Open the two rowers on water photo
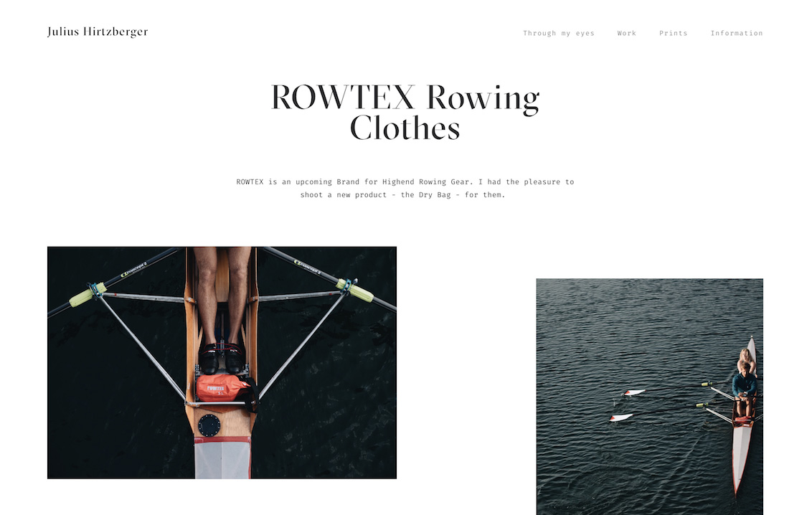 pyautogui.click(x=649, y=397)
